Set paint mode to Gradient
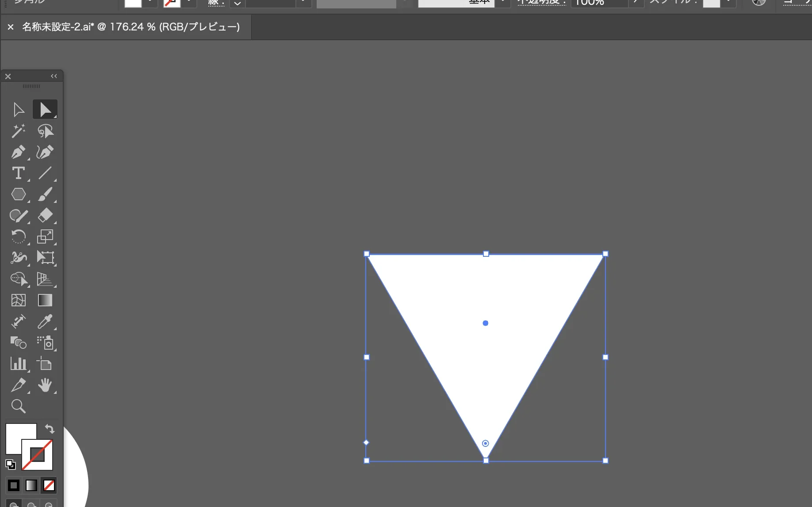 click(31, 485)
